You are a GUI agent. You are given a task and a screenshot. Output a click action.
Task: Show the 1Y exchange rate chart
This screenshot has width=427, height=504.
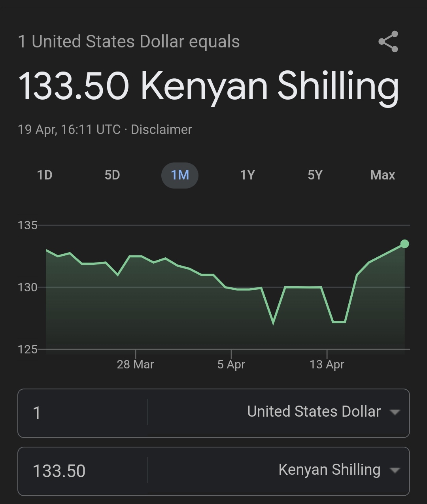click(x=248, y=175)
